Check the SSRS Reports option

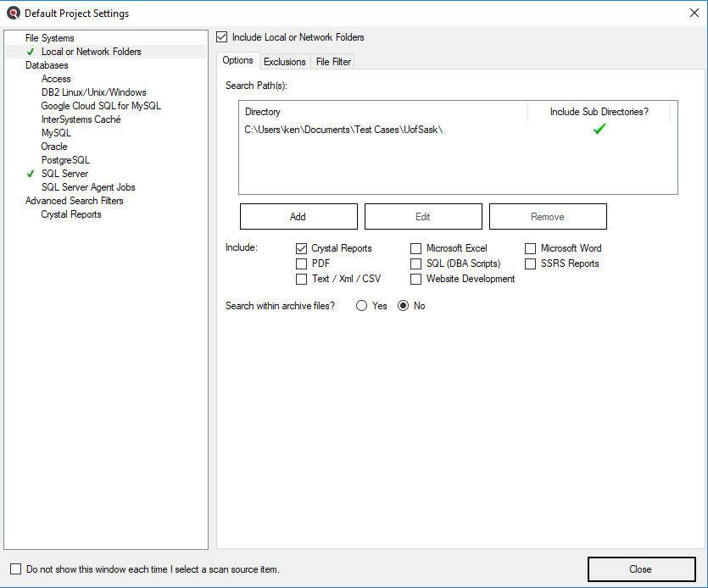click(x=531, y=263)
